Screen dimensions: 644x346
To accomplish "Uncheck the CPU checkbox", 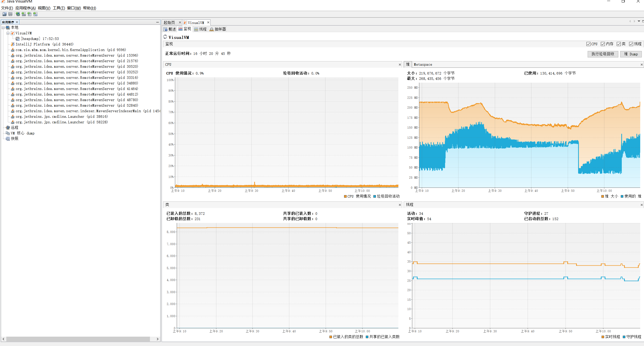I will pos(588,44).
